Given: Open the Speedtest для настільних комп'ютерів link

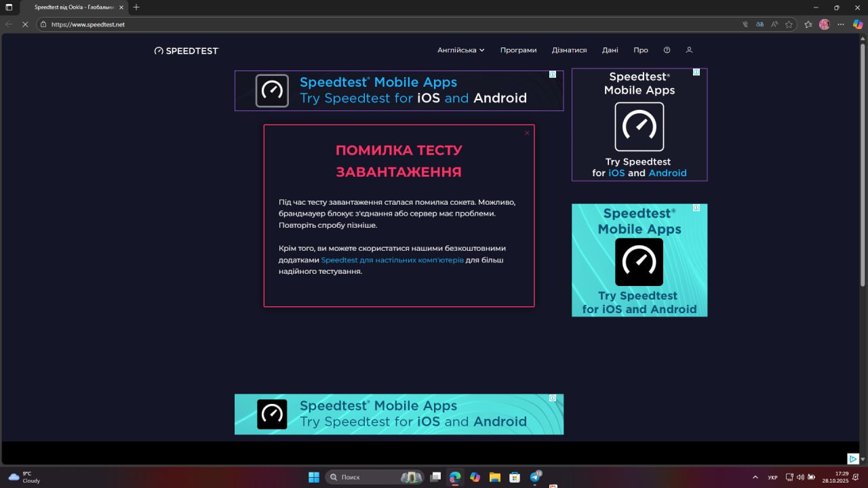Looking at the screenshot, I should pyautogui.click(x=393, y=260).
